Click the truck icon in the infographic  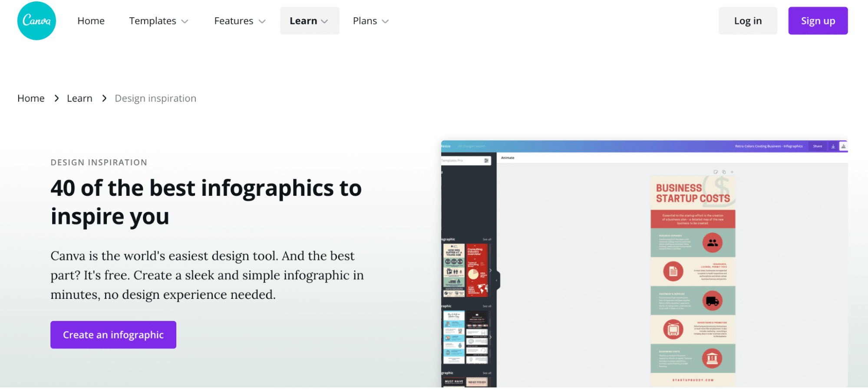712,301
